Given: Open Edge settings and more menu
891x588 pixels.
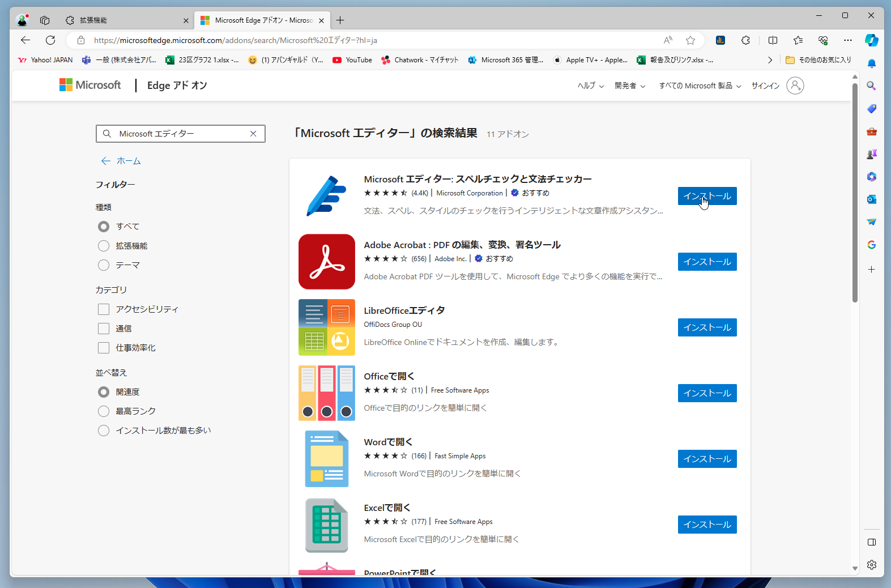Looking at the screenshot, I should (x=847, y=40).
